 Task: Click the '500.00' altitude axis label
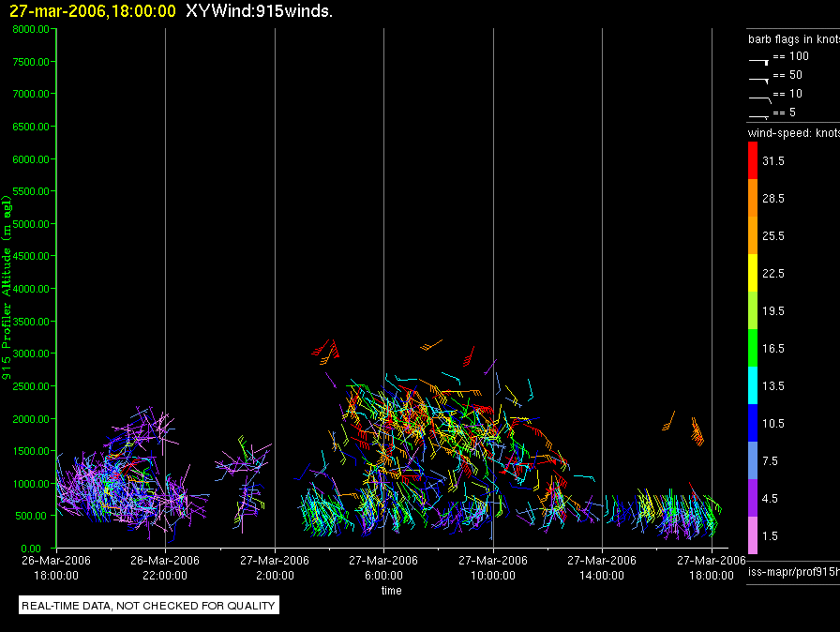click(34, 516)
